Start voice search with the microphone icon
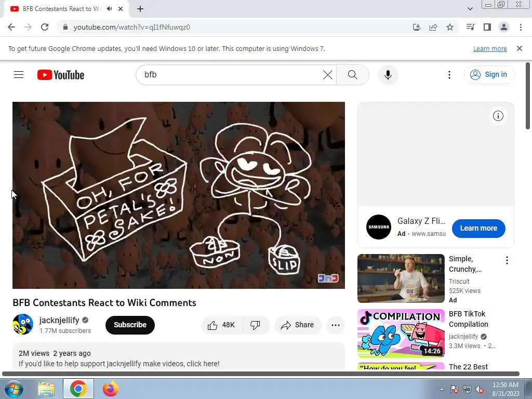 click(x=388, y=75)
